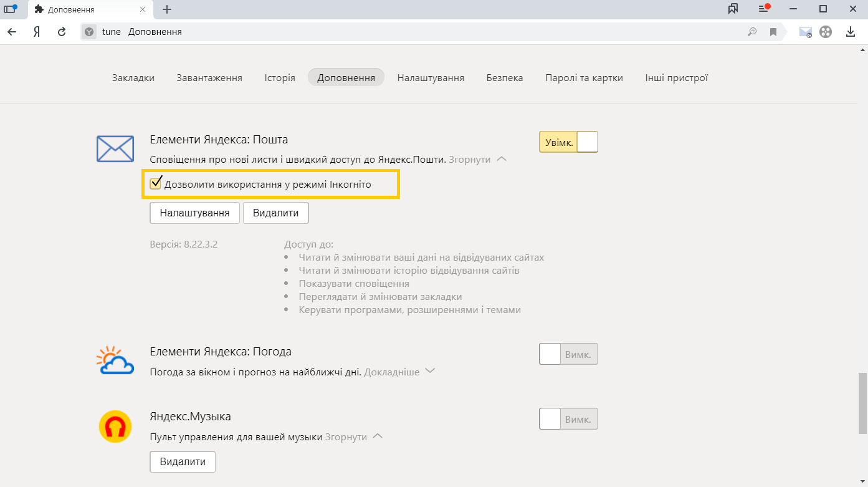This screenshot has height=487, width=868.
Task: Click the Версія: 8.22.3.2 text
Action: (x=184, y=244)
